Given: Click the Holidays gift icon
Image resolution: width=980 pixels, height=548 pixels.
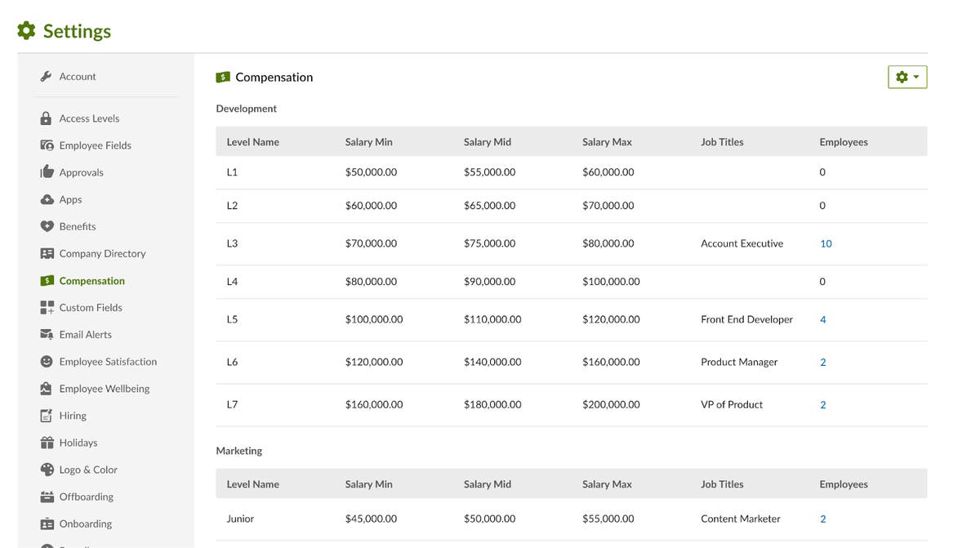Looking at the screenshot, I should pos(47,442).
